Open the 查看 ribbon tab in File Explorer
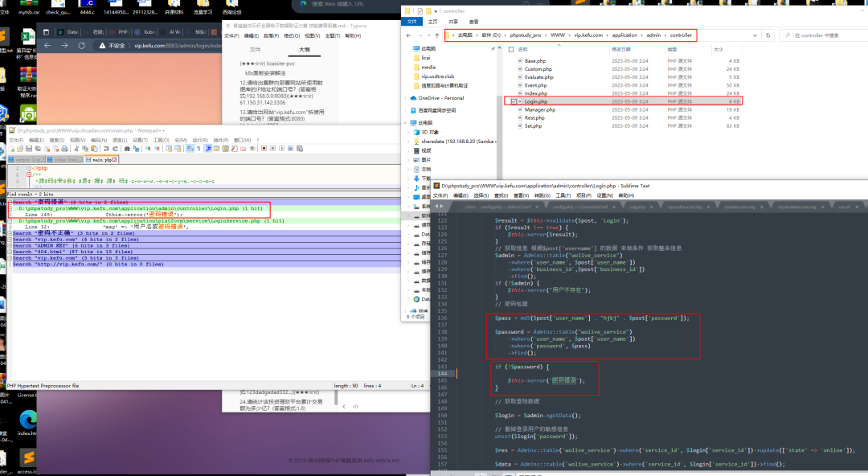 pos(474,22)
